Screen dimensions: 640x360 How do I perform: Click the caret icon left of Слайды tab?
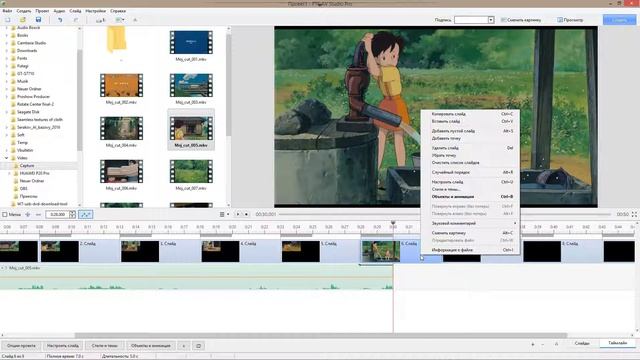coord(556,344)
